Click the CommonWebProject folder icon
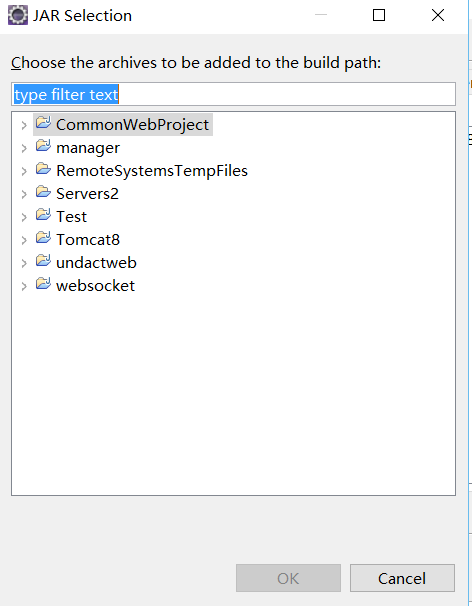472x606 pixels. (43, 123)
